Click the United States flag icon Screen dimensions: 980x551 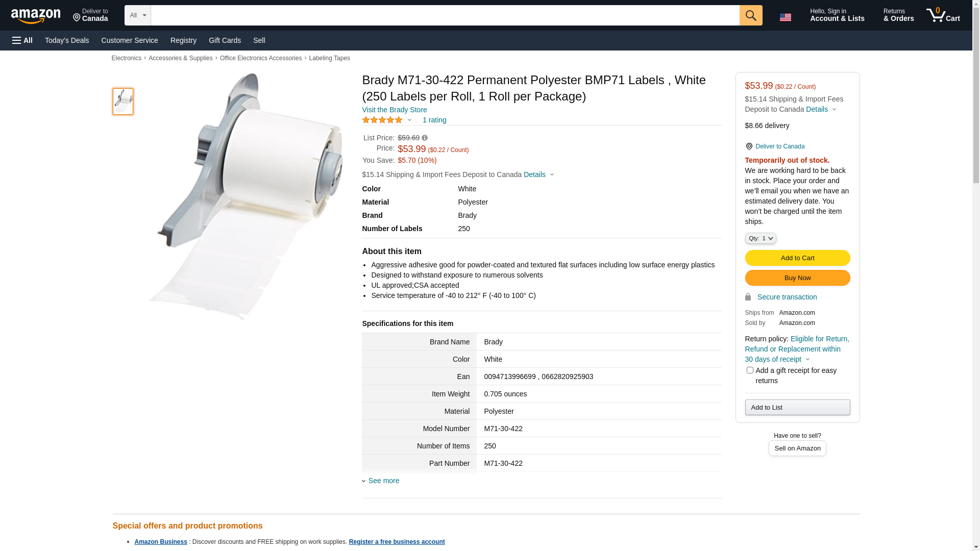point(785,17)
